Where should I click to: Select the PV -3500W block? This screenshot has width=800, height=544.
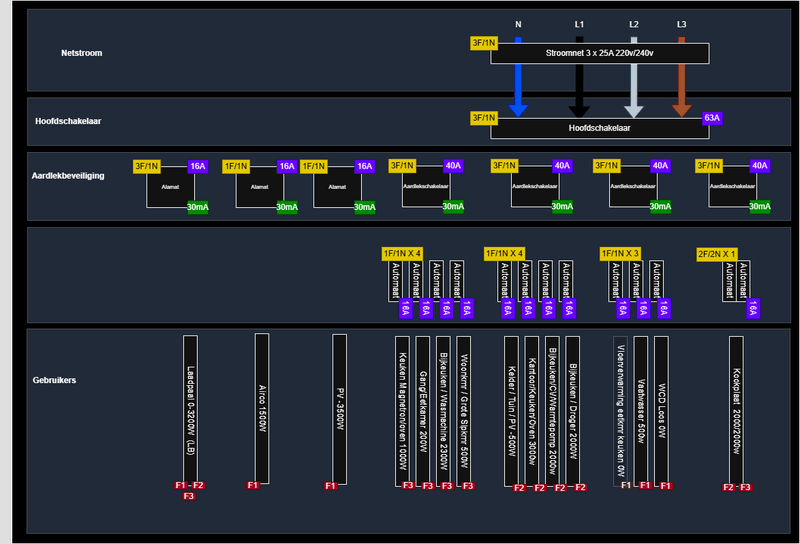[339, 409]
